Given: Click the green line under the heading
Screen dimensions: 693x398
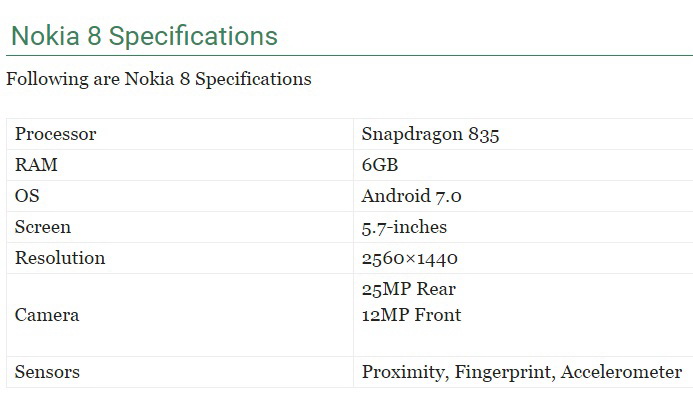Looking at the screenshot, I should 349,56.
